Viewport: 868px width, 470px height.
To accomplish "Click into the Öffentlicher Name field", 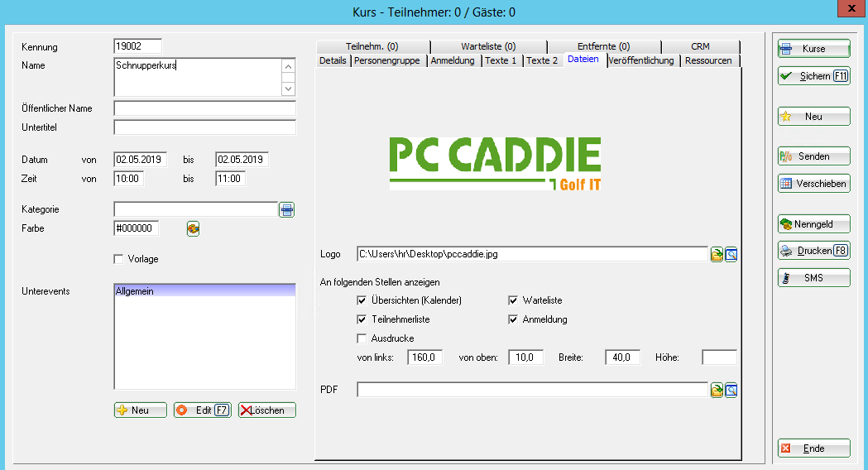I will click(x=204, y=108).
